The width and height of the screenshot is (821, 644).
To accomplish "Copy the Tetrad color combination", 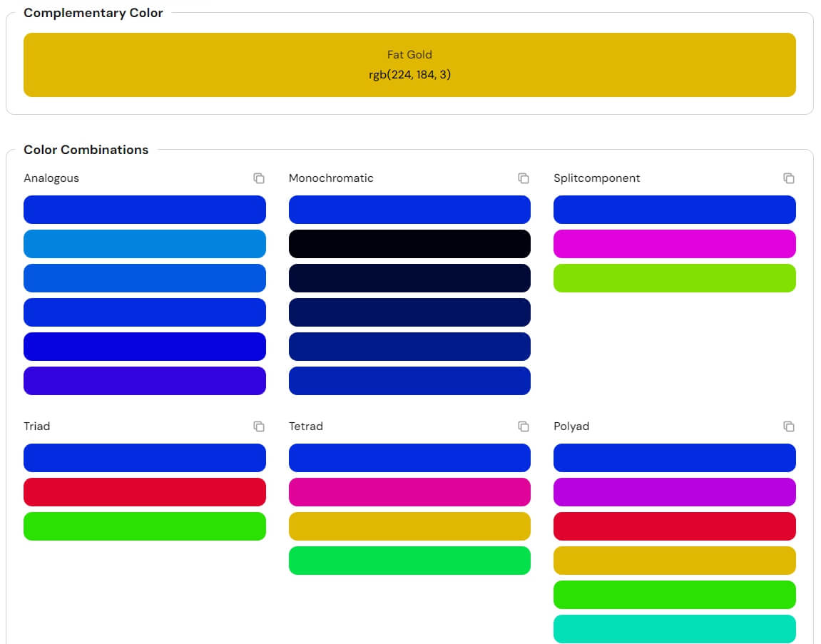I will [523, 426].
